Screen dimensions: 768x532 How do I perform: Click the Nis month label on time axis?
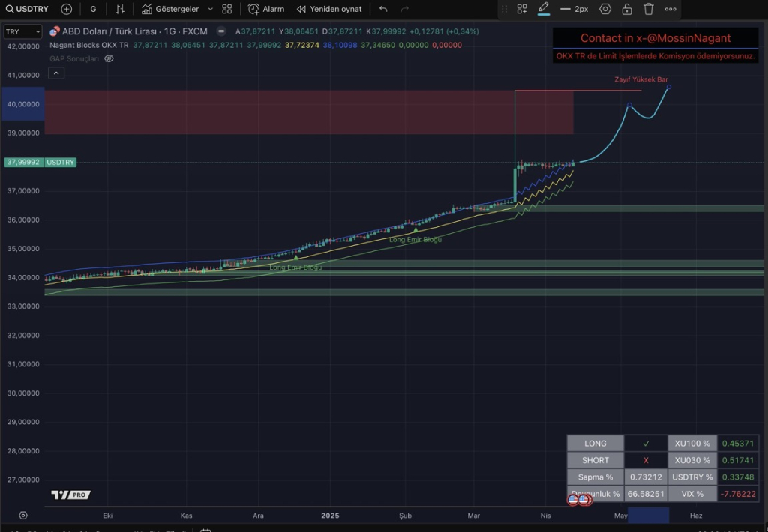(546, 516)
